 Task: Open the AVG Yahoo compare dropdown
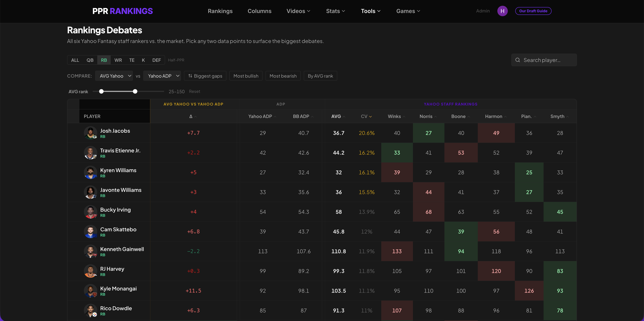click(114, 76)
